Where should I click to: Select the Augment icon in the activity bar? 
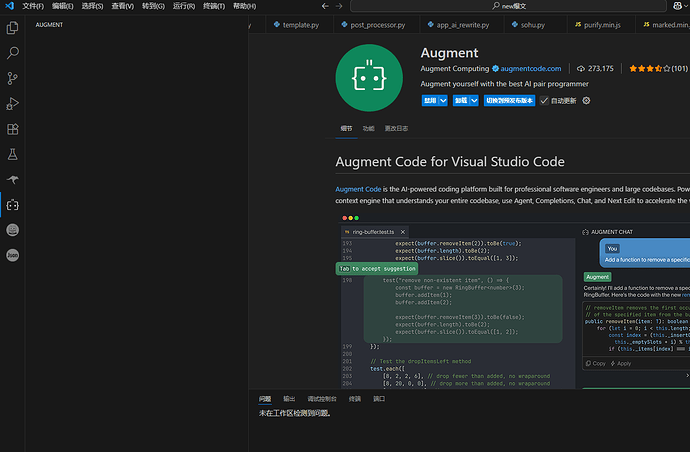12,205
